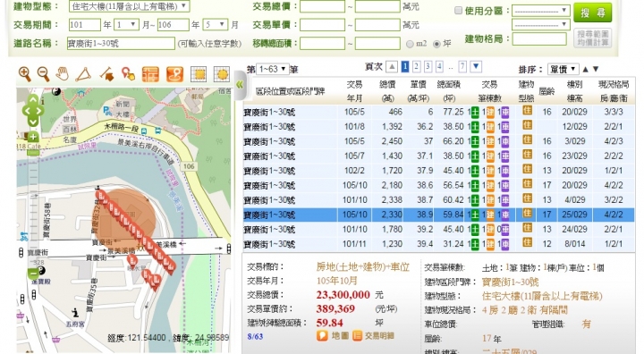Select the location pin pointer tool
The height and width of the screenshot is (354, 644).
[x=128, y=74]
